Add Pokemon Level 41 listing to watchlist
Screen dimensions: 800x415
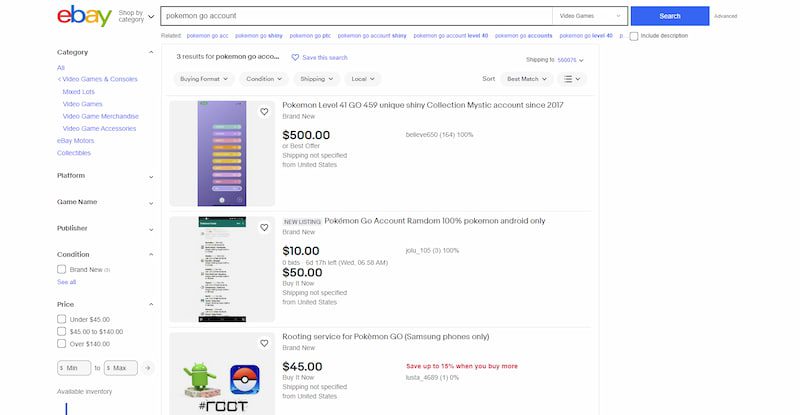264,112
